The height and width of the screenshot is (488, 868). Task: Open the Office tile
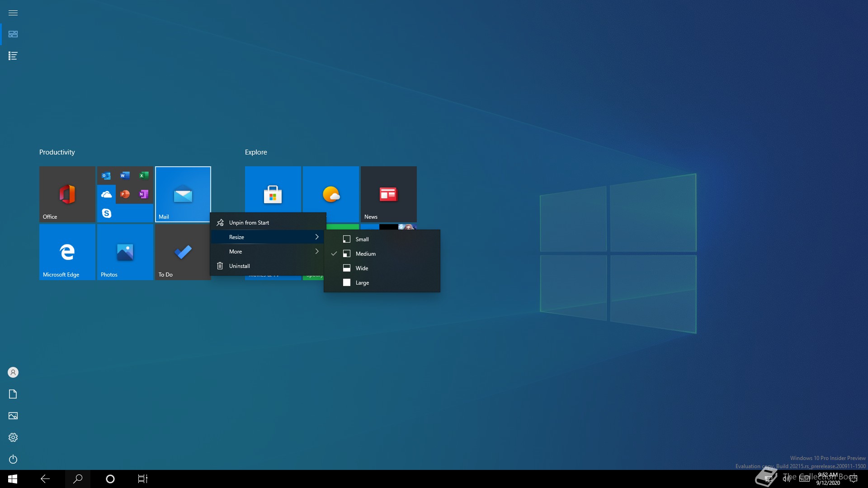click(67, 194)
